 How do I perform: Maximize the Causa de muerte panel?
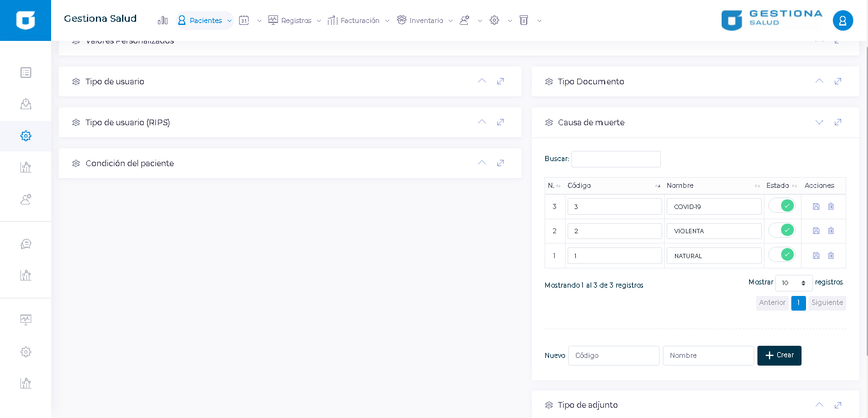pos(838,122)
